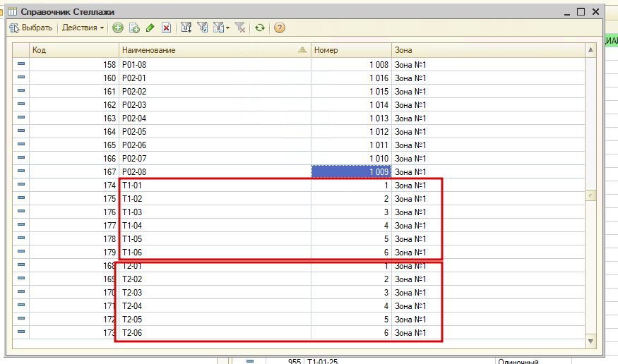Select the P02-02 name cell

pyautogui.click(x=215, y=91)
